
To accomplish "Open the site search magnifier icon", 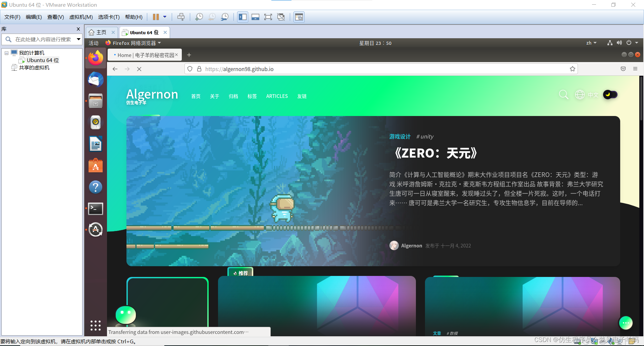I will coord(564,95).
